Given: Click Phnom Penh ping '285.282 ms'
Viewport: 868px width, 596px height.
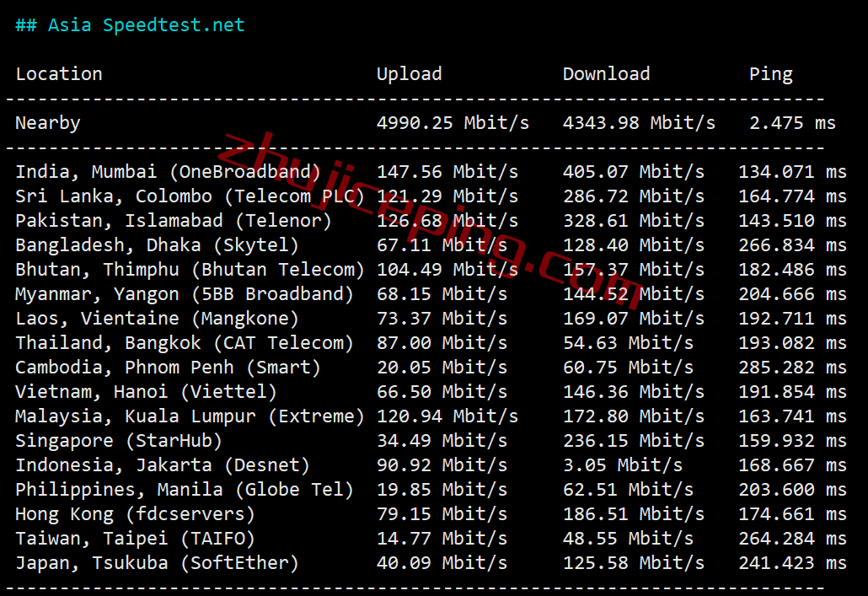Looking at the screenshot, I should tap(792, 367).
